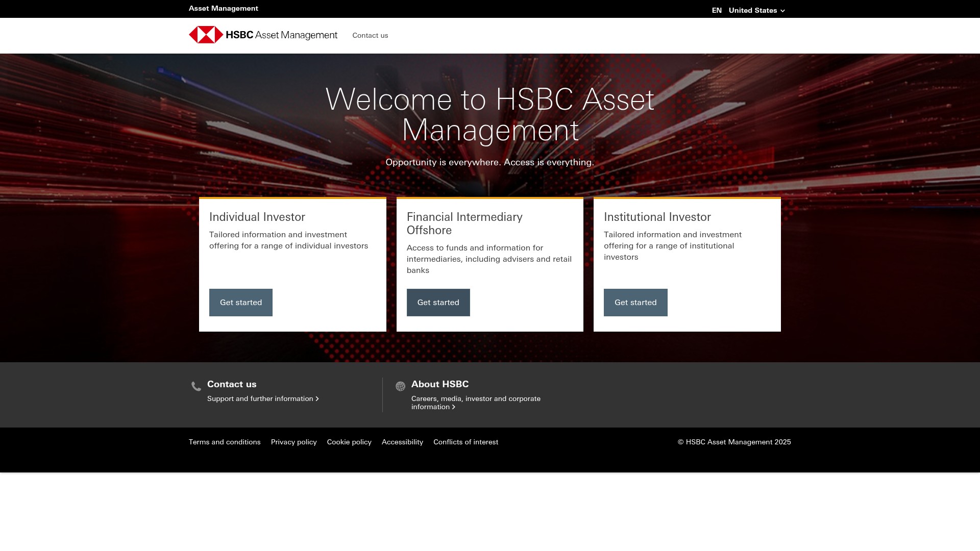The image size is (980, 551).
Task: Click the Contact us footer heading
Action: 232,384
